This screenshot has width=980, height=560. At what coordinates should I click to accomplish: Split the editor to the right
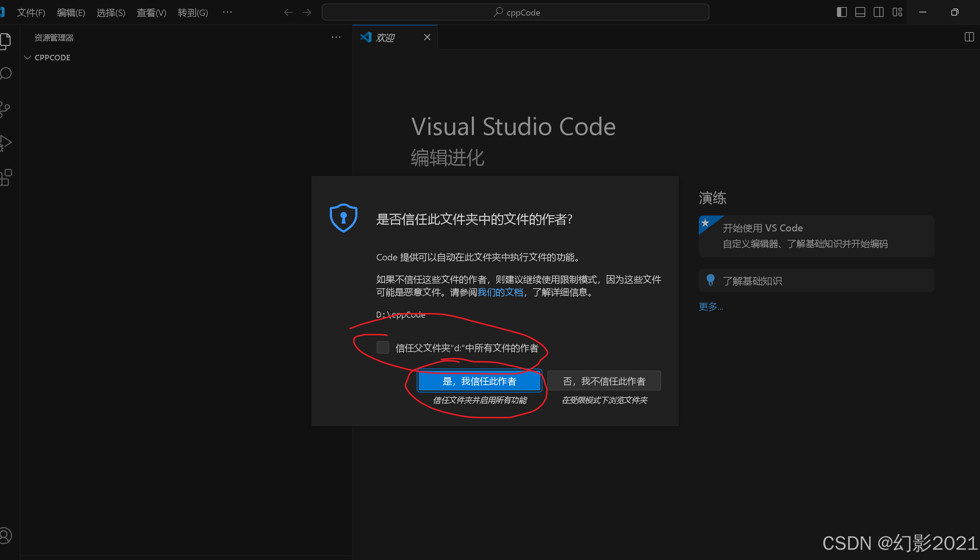969,37
